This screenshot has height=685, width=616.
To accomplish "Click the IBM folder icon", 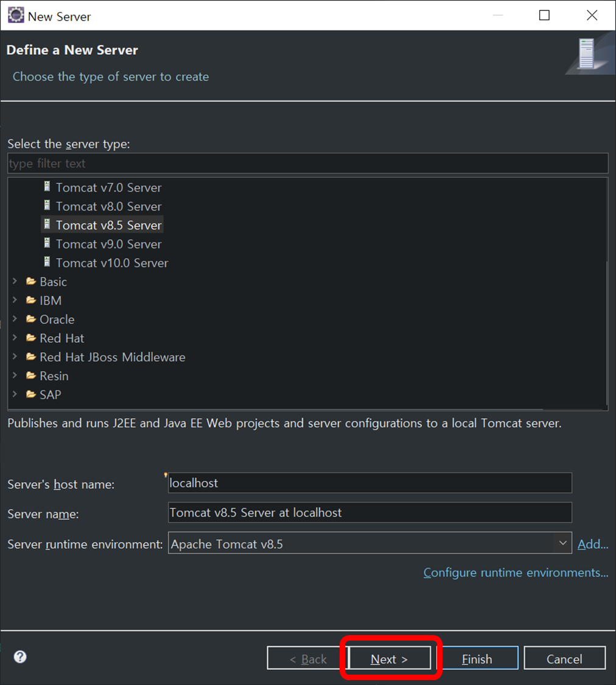I will (31, 300).
